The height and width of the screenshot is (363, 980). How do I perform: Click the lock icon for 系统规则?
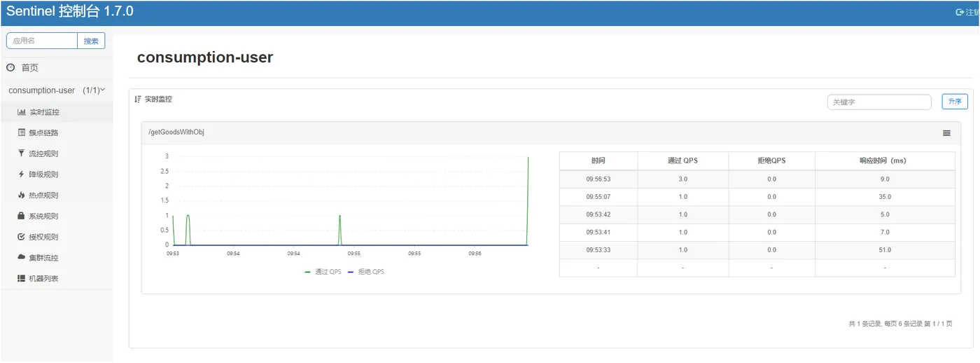click(22, 216)
